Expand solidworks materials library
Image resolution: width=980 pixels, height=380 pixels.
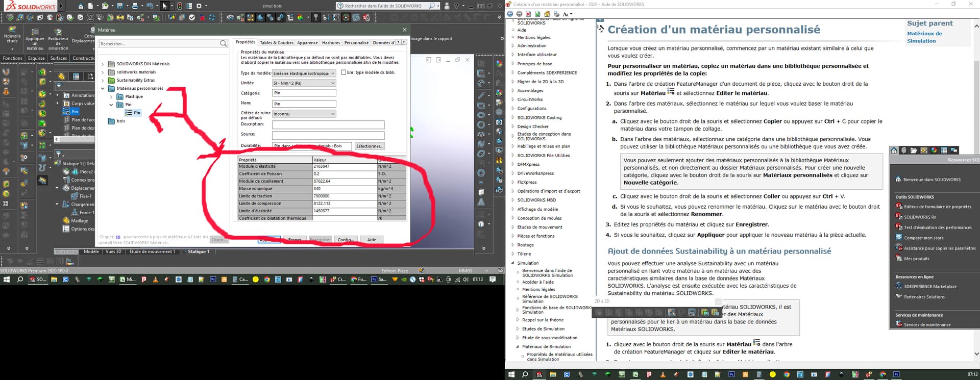[103, 72]
